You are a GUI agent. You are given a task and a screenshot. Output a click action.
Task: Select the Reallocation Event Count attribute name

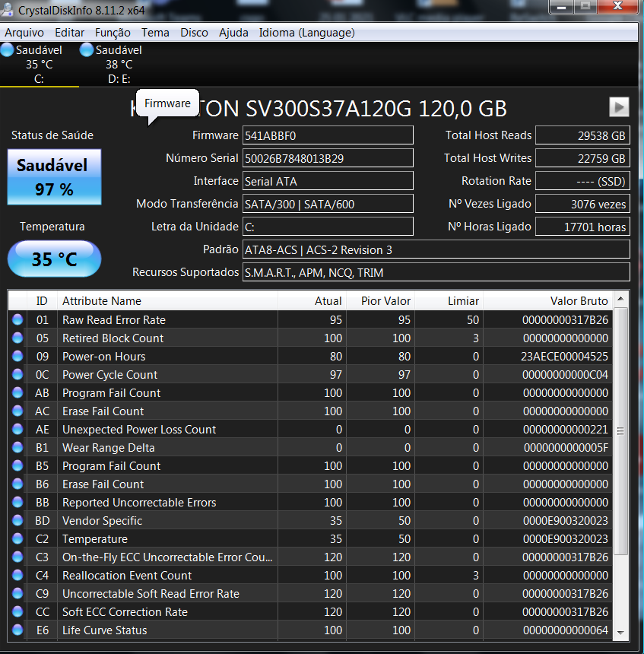[x=127, y=576]
